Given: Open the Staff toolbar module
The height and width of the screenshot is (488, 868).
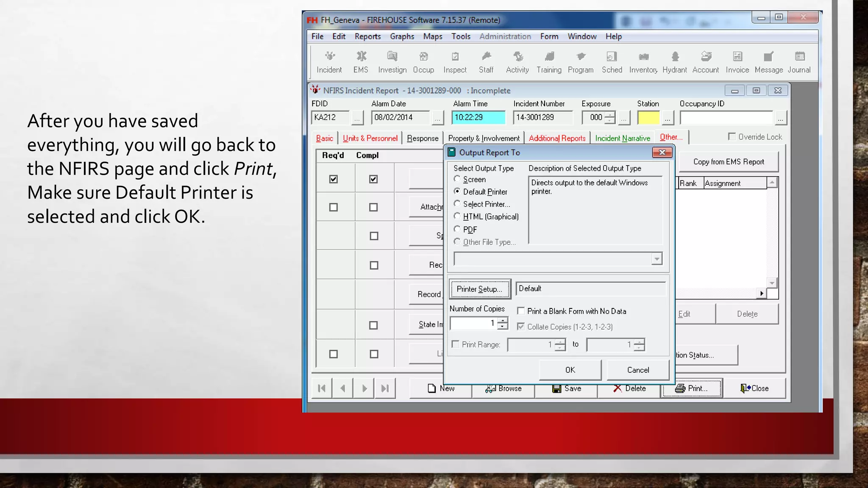Looking at the screenshot, I should 486,62.
